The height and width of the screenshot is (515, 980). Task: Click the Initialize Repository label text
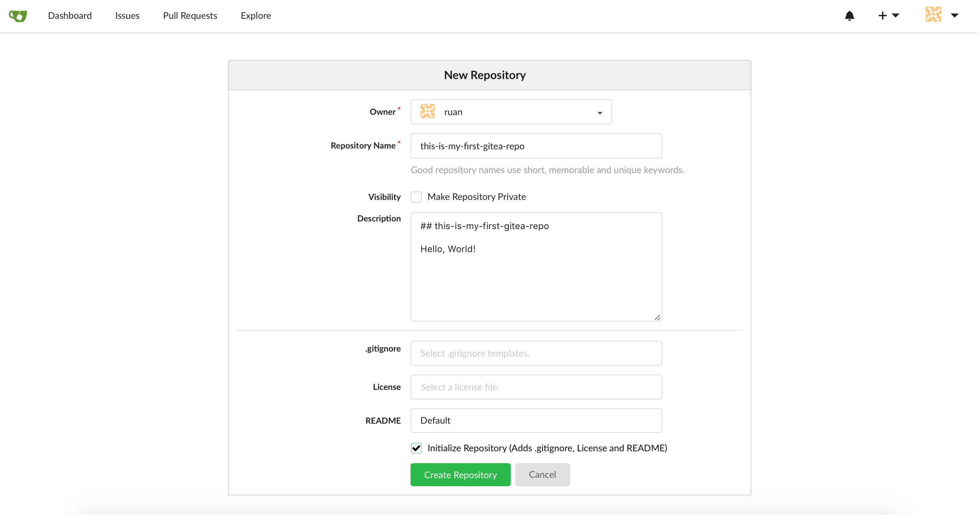pyautogui.click(x=547, y=448)
